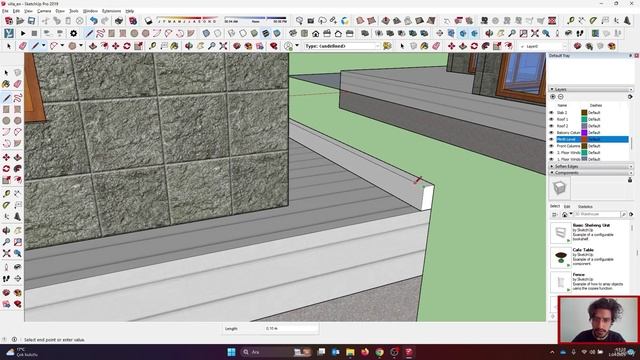Viewport: 640px width, 360px height.
Task: Select the Move tool in left toolbar
Action: [7, 158]
